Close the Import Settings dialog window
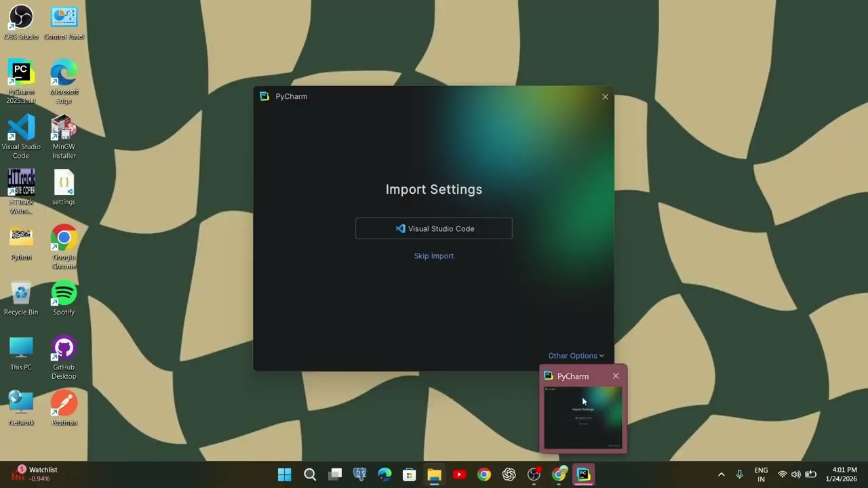This screenshot has width=868, height=488. click(606, 97)
